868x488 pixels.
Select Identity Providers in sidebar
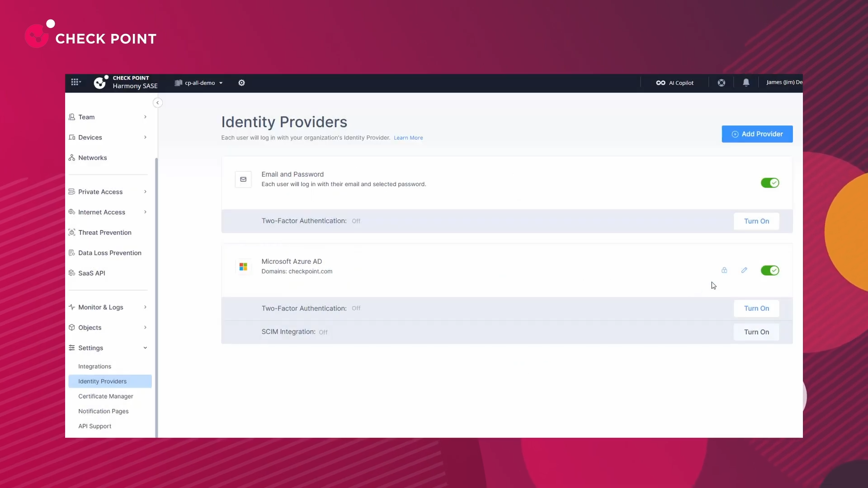tap(110, 381)
